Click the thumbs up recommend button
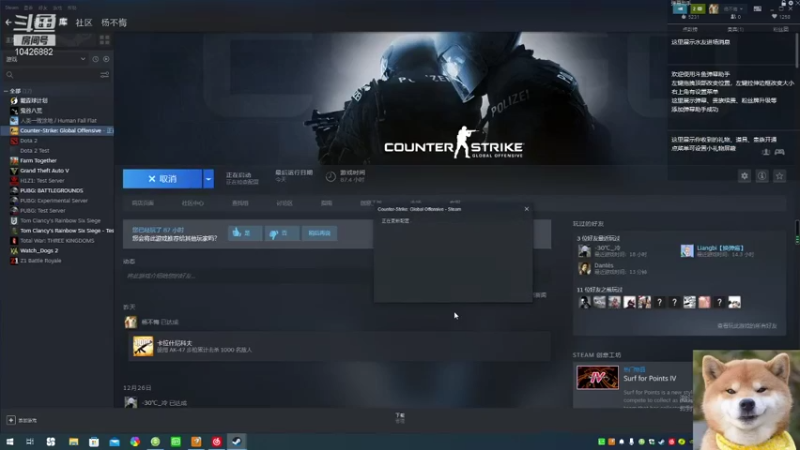The image size is (800, 450). 245,233
